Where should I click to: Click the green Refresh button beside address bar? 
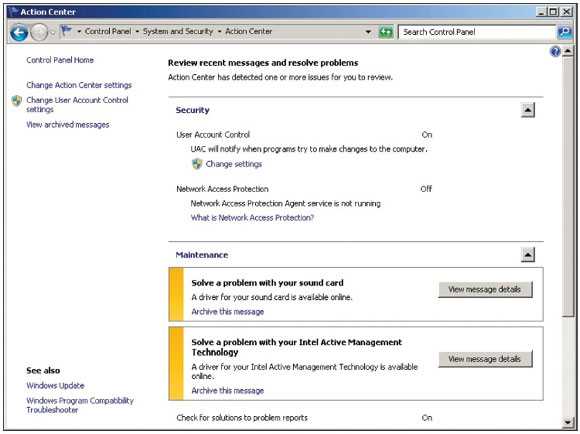(386, 32)
